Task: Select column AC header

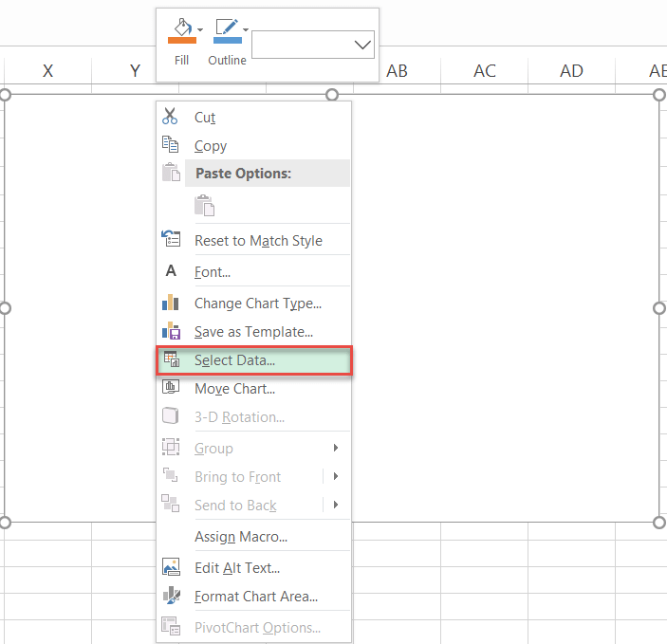Action: [485, 70]
